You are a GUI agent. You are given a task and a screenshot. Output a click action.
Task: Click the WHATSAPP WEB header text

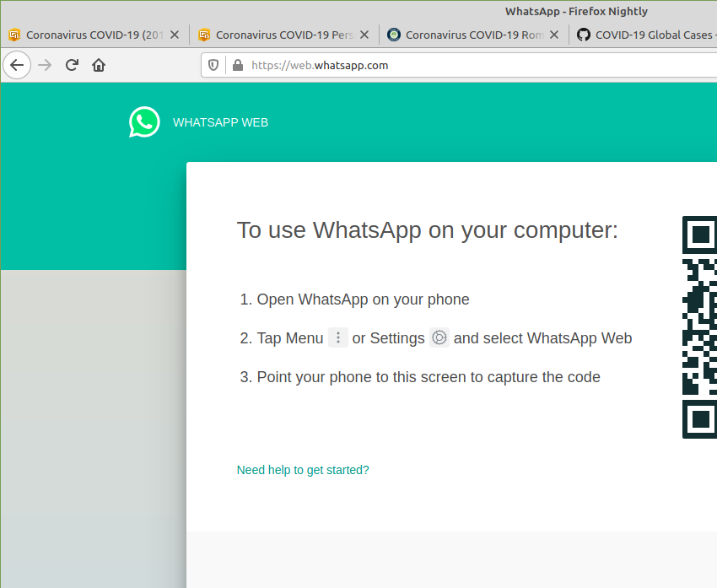click(x=220, y=122)
